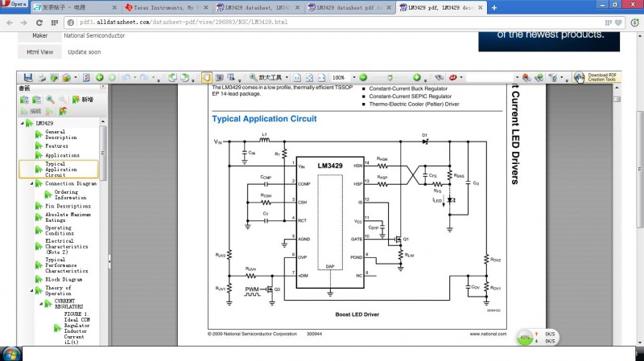Open the Opera menu button
The image size is (644, 361).
pos(14,4)
